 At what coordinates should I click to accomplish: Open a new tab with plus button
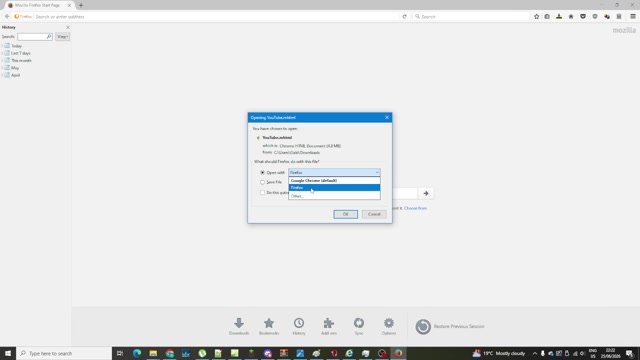click(81, 5)
